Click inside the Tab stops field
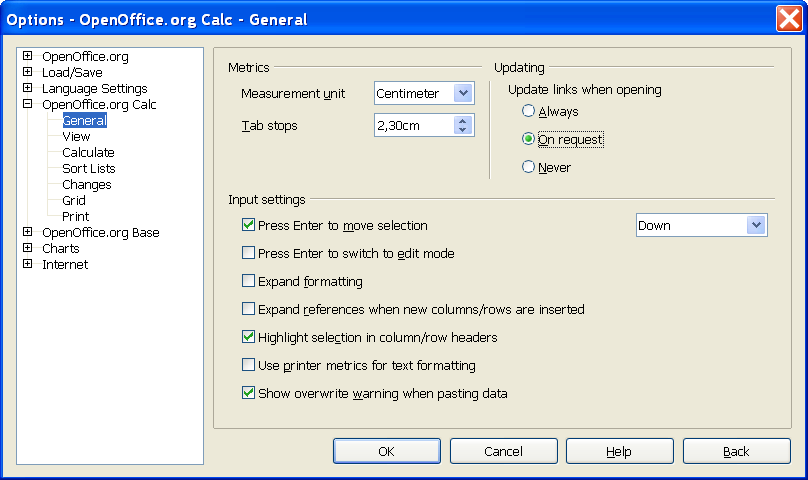The width and height of the screenshot is (808, 480). pos(414,125)
